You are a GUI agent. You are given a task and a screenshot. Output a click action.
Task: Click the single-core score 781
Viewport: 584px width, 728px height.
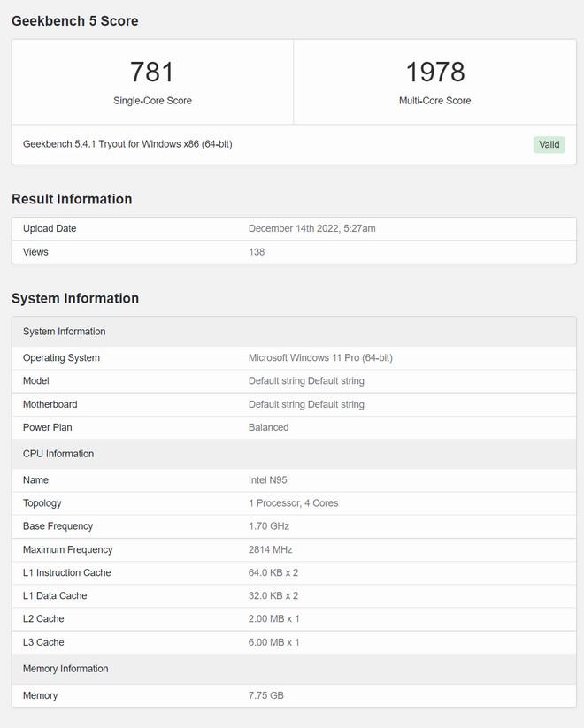[152, 73]
